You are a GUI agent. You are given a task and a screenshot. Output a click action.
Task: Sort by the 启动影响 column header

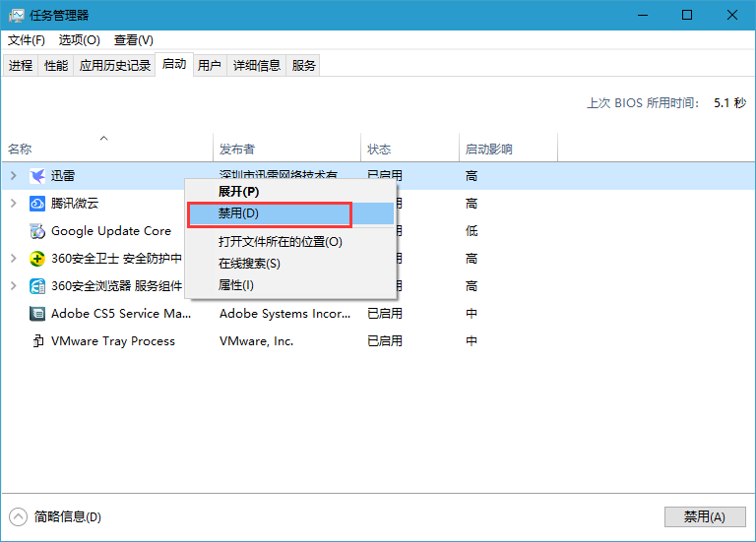pyautogui.click(x=488, y=150)
